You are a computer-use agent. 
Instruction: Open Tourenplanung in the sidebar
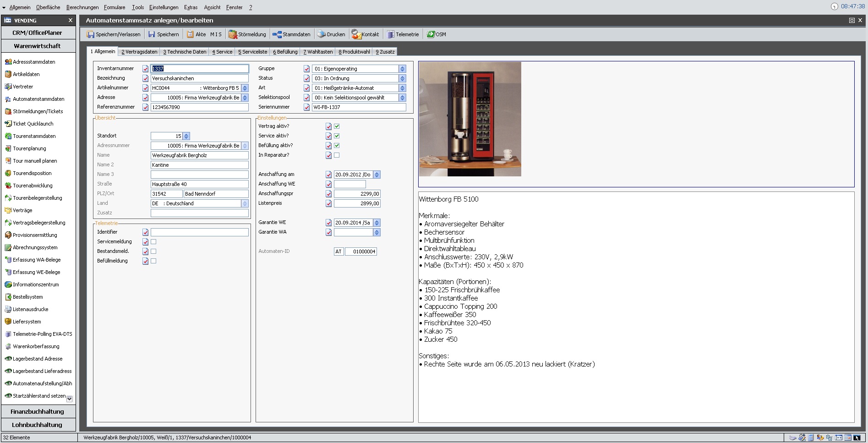pyautogui.click(x=29, y=148)
